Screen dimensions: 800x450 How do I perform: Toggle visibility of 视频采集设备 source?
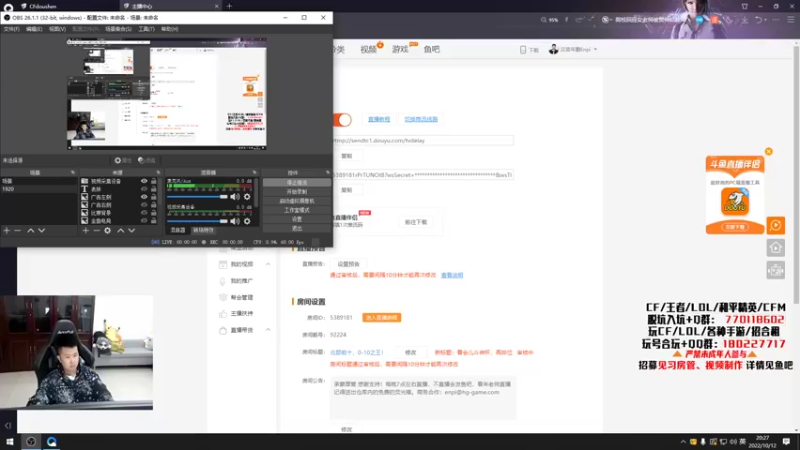coord(144,181)
